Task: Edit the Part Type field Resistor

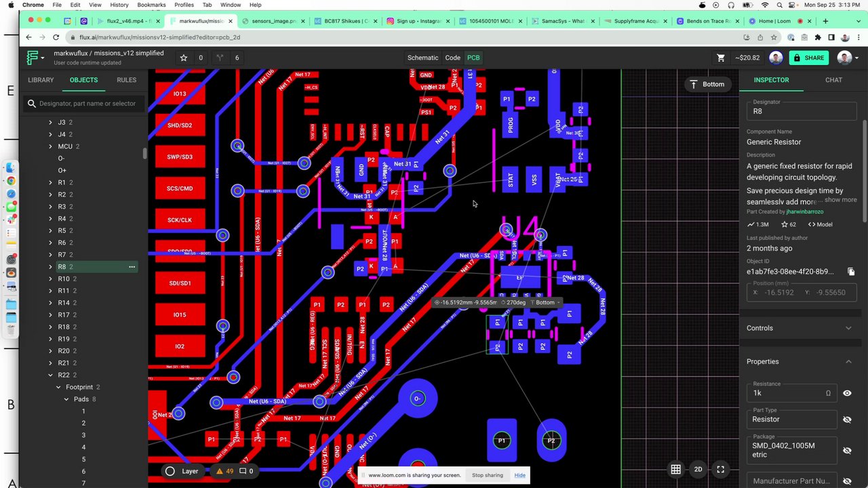Action: pyautogui.click(x=792, y=420)
